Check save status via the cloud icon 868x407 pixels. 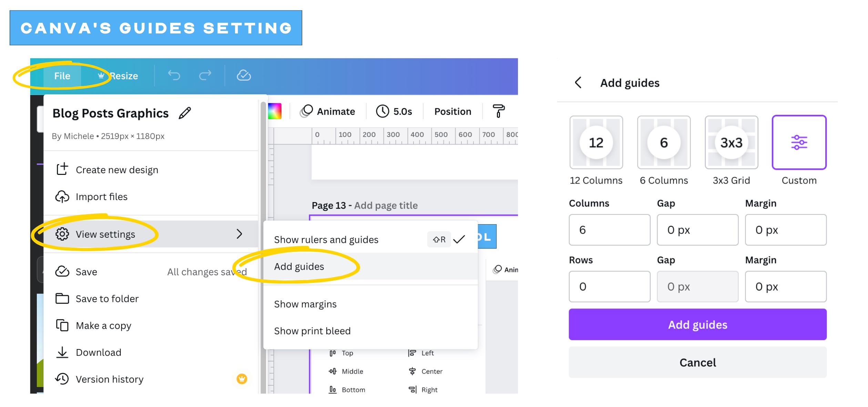click(x=244, y=76)
